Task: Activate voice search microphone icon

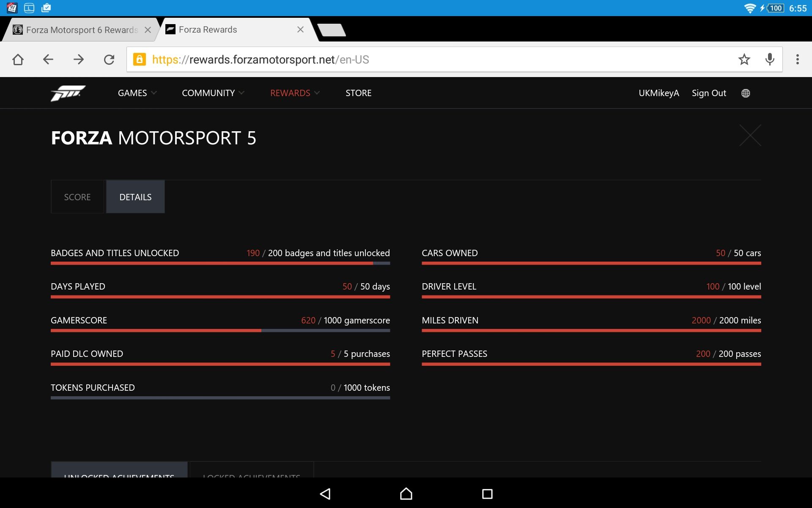Action: tap(770, 60)
